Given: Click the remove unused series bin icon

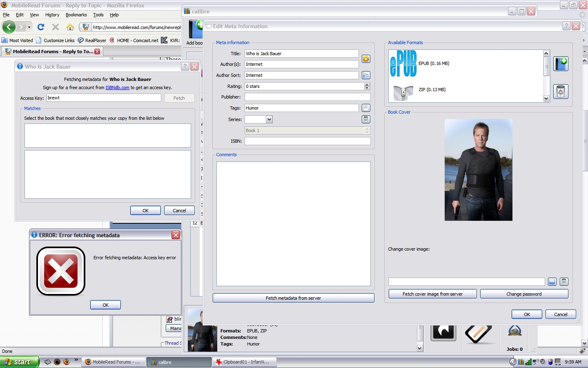Looking at the screenshot, I should point(366,119).
